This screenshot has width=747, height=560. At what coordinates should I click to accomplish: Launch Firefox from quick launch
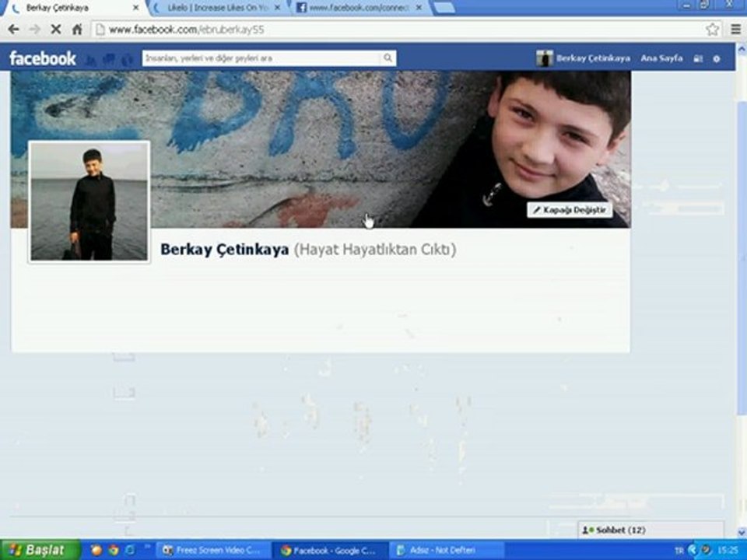click(x=96, y=551)
